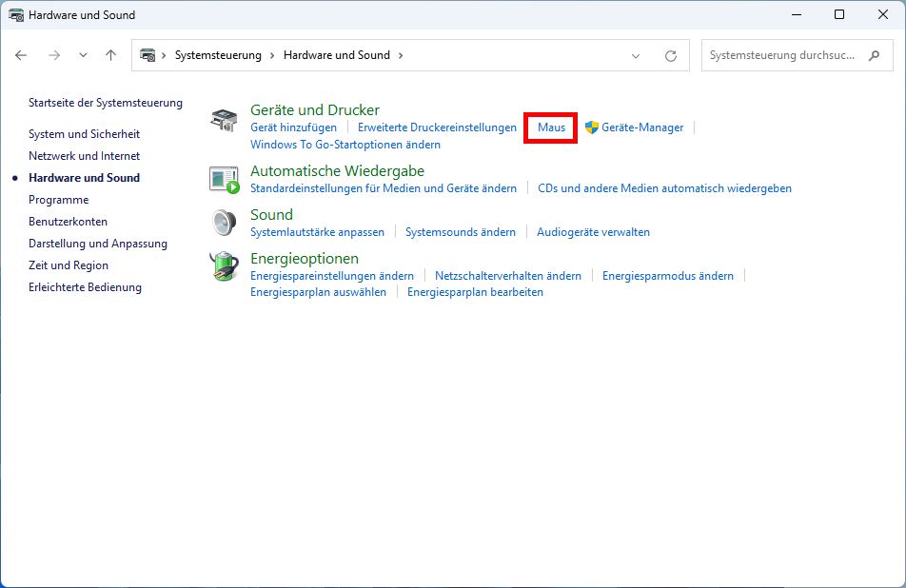The height and width of the screenshot is (588, 906).
Task: Navigate up using the up arrow
Action: [109, 54]
